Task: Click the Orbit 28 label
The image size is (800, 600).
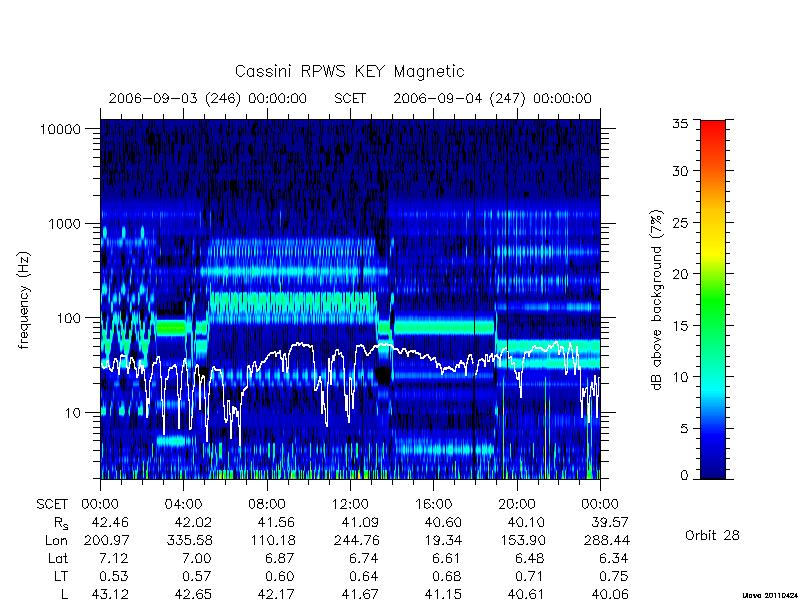Action: pos(712,536)
